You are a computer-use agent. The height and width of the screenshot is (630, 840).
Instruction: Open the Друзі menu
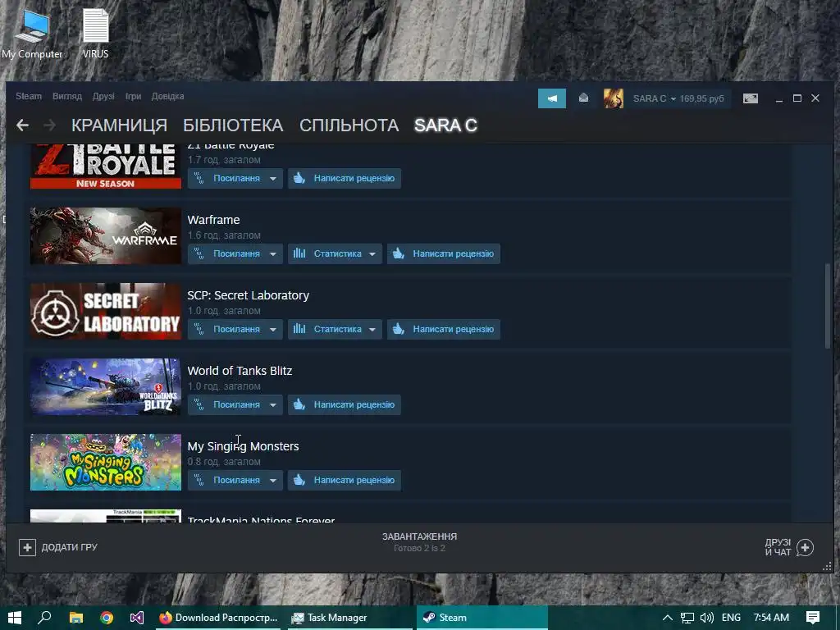(103, 97)
